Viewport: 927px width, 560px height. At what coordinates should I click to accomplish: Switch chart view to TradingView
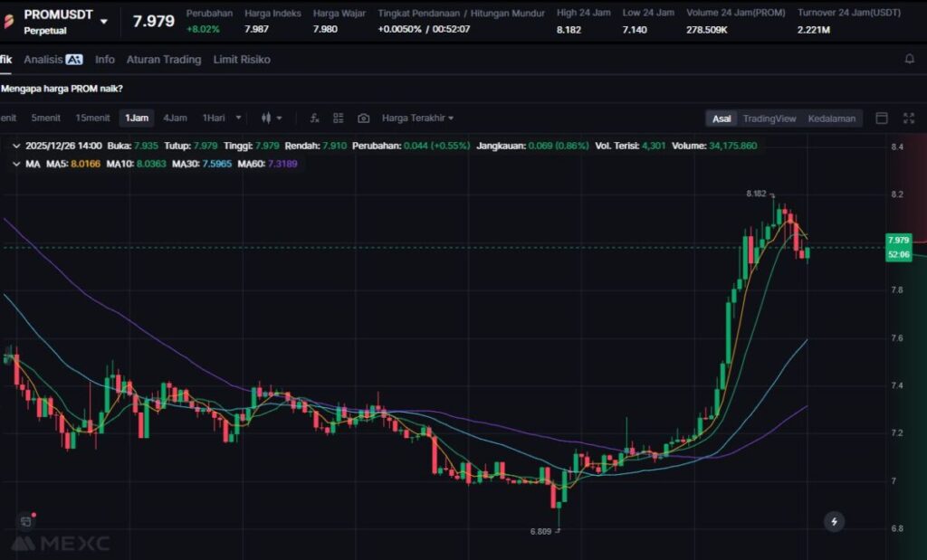pos(769,119)
